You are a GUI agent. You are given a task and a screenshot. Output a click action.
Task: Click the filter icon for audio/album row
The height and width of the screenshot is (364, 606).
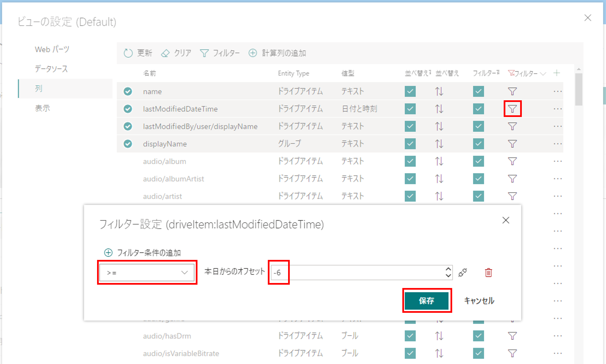point(512,161)
